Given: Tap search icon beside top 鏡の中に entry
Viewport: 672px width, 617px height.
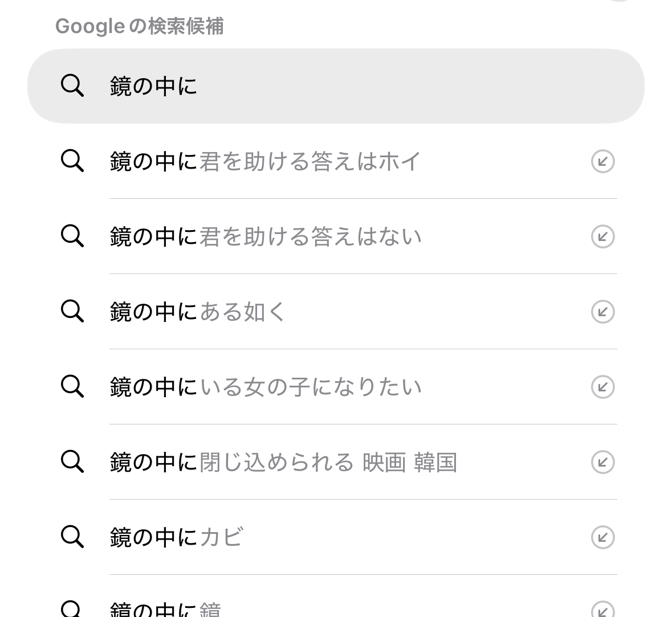Looking at the screenshot, I should pos(72,86).
